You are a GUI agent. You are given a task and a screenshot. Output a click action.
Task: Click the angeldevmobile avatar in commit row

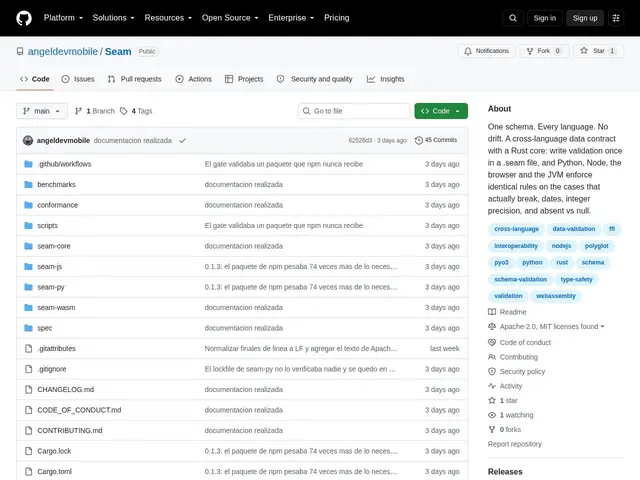[x=28, y=140]
